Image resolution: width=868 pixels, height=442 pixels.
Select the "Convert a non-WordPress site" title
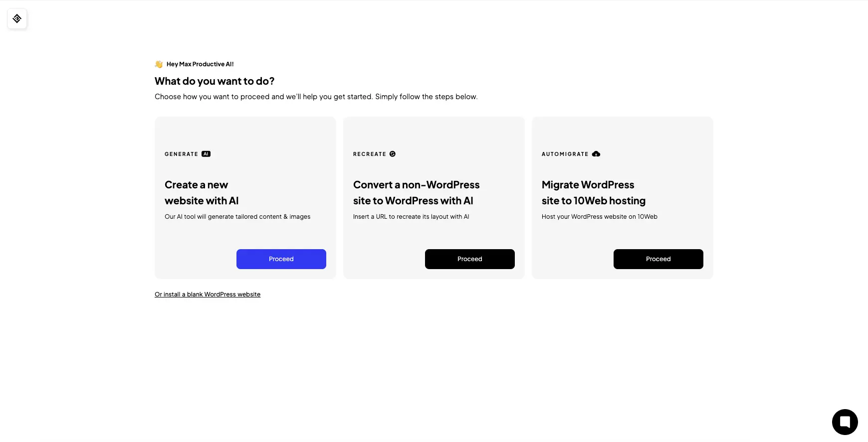[416, 193]
